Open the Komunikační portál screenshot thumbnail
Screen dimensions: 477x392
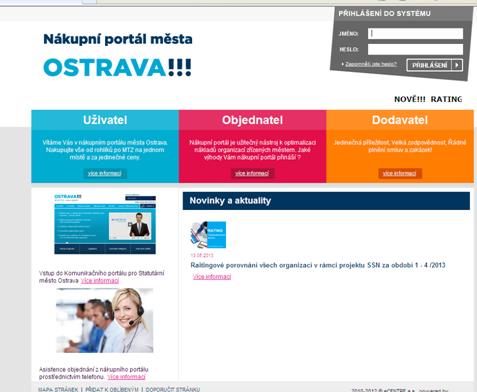pyautogui.click(x=105, y=224)
